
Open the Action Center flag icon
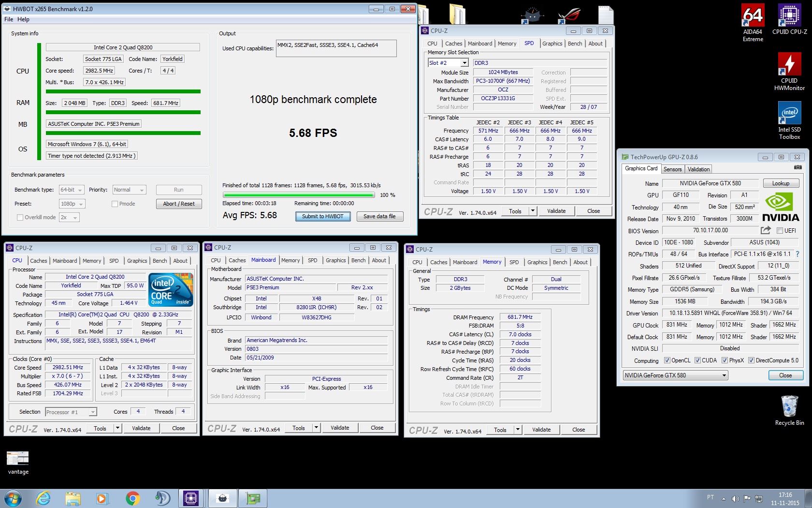[747, 498]
